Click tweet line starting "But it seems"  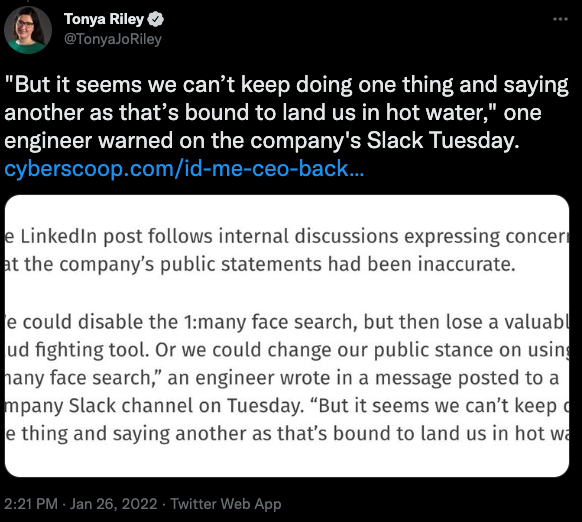point(286,85)
